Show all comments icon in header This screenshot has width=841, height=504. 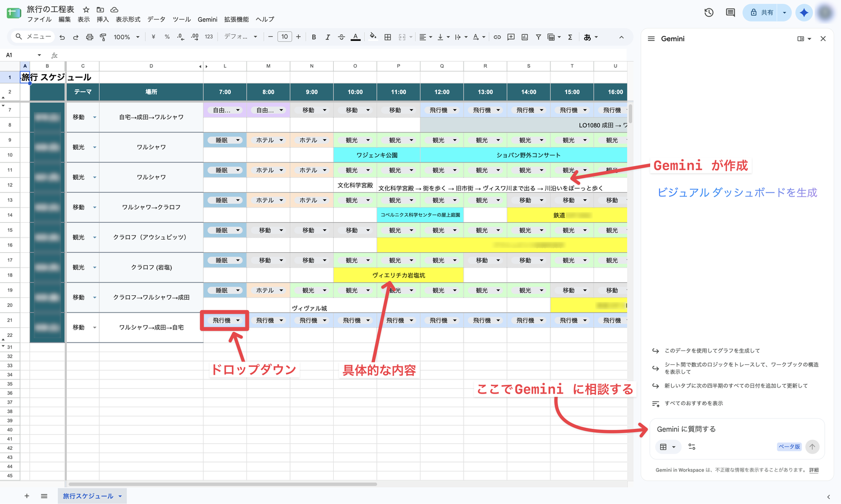tap(730, 13)
